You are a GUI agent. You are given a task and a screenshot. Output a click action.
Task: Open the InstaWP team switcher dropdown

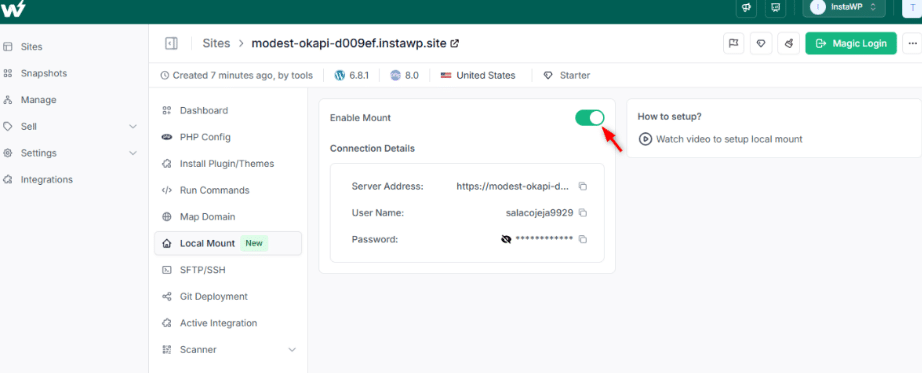click(x=844, y=7)
